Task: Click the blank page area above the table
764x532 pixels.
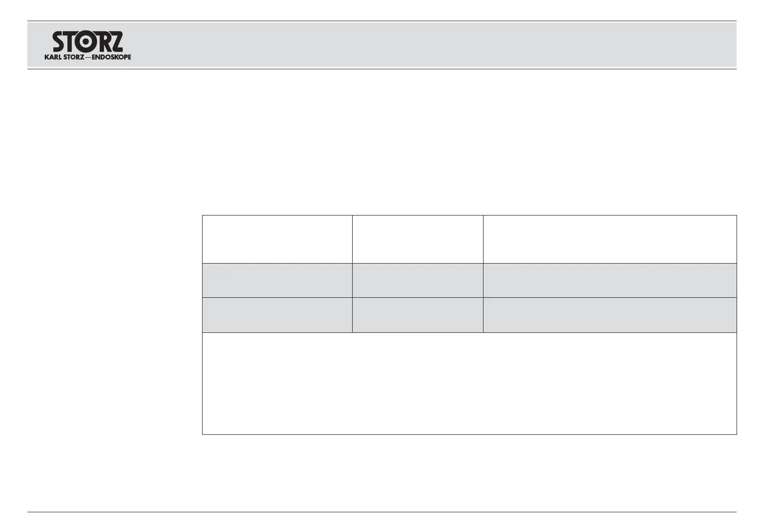Action: point(433,144)
